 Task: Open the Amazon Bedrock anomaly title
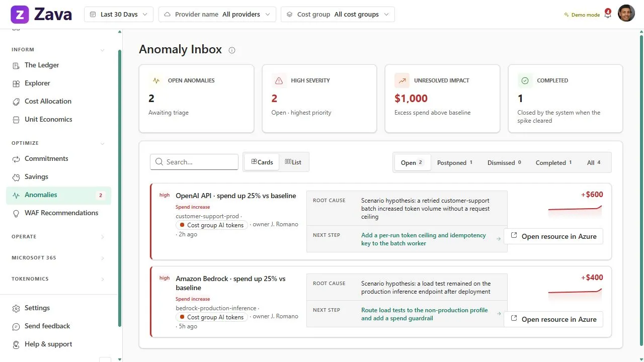coord(230,284)
